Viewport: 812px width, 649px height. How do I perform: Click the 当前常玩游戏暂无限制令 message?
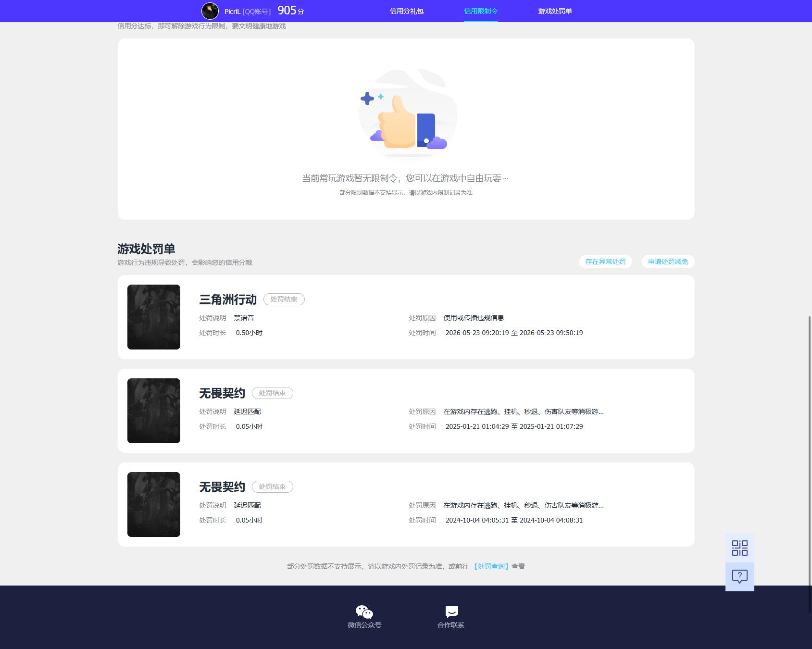click(x=405, y=178)
